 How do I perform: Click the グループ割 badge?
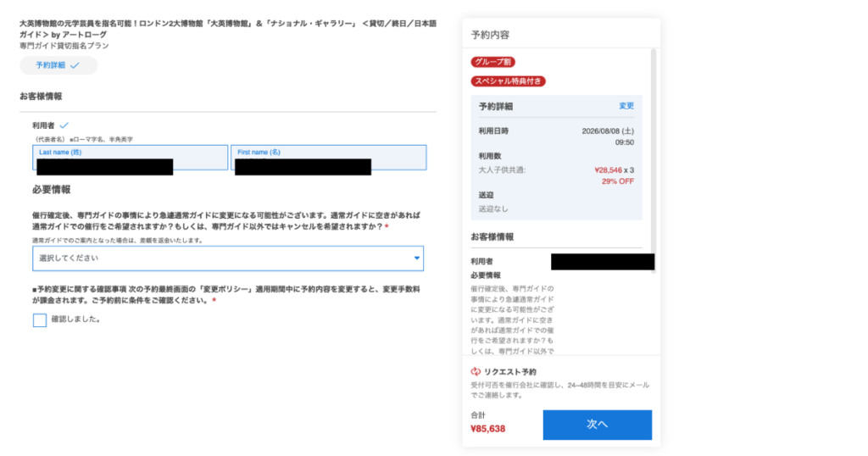[x=492, y=62]
